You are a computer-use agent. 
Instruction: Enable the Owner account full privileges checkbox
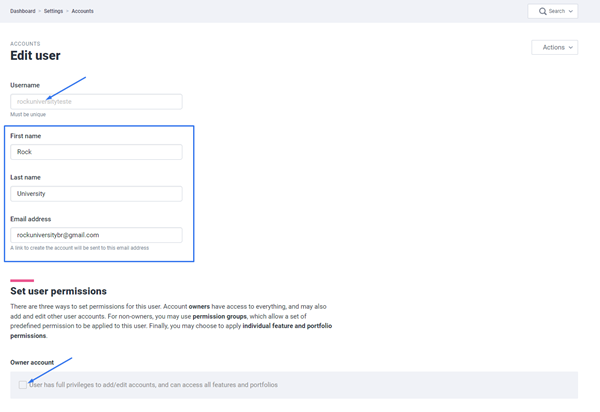(x=23, y=384)
